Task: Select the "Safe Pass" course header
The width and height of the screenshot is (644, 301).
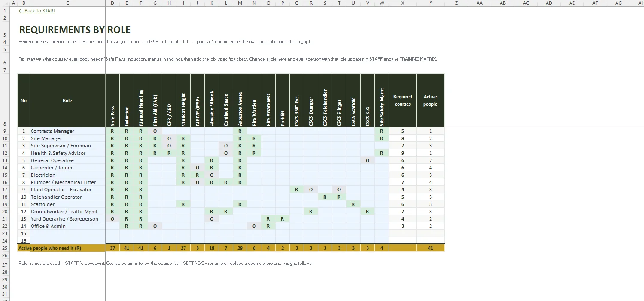Action: click(x=112, y=100)
